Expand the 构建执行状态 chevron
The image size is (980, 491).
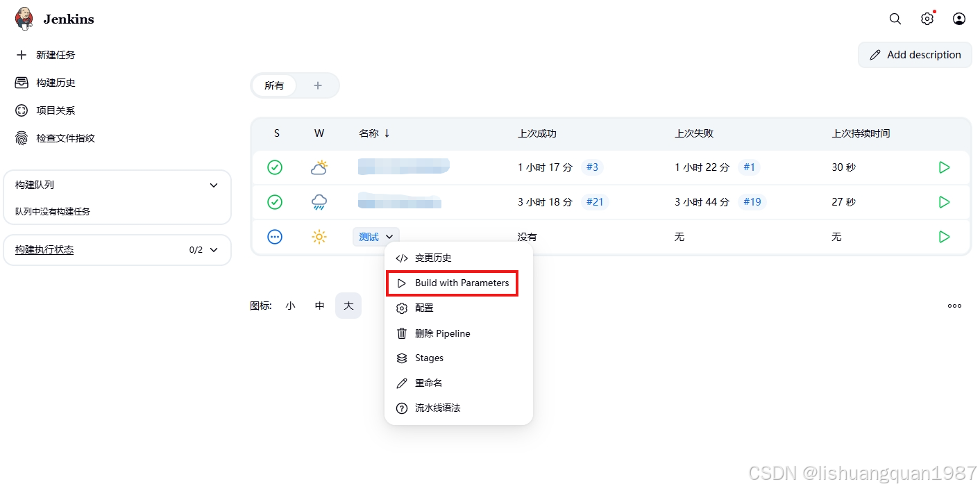(x=214, y=250)
